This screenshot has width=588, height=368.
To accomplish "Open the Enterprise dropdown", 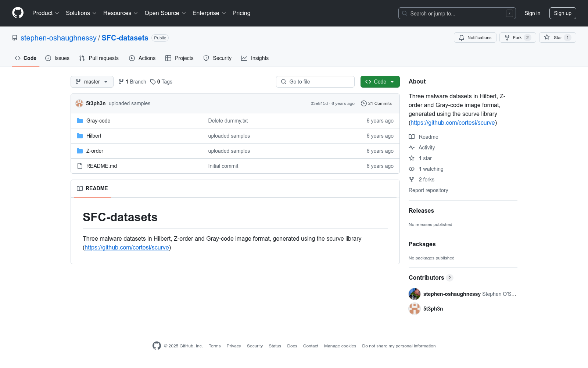I will point(209,13).
